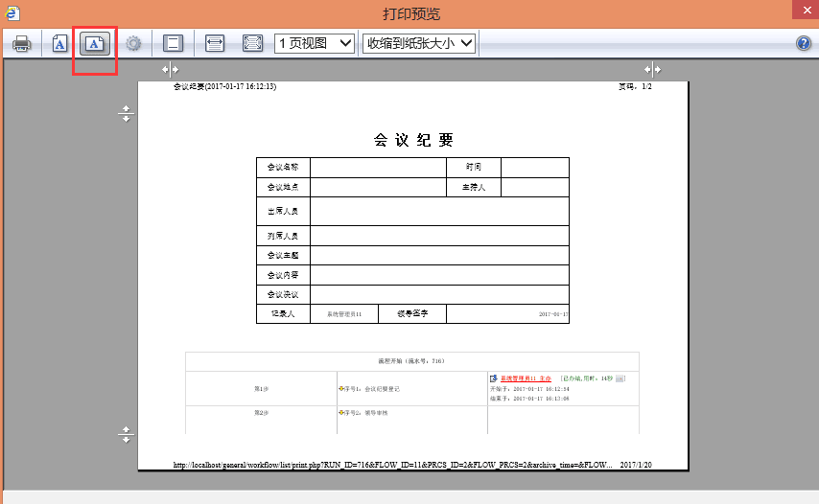819x504 pixels.
Task: Switch to portrait orientation
Action: [x=59, y=43]
